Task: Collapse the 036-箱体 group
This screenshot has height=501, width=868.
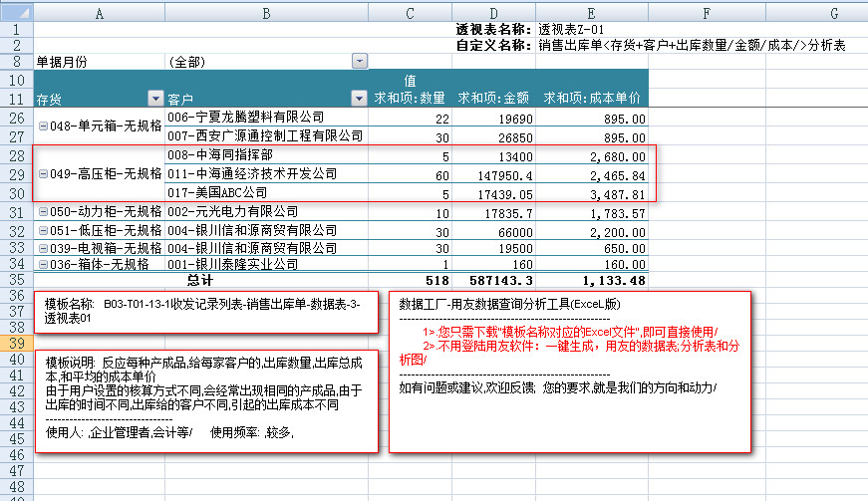Action: pos(42,265)
